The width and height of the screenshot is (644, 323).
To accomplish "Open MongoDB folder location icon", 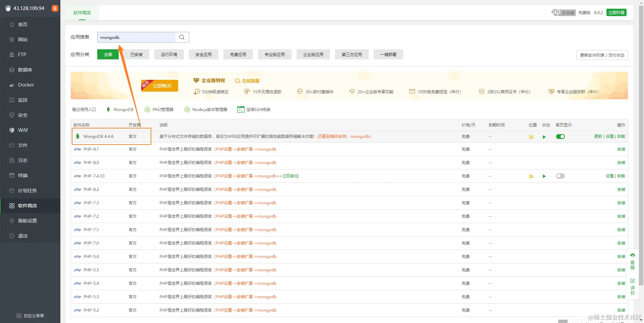I will pyautogui.click(x=531, y=137).
